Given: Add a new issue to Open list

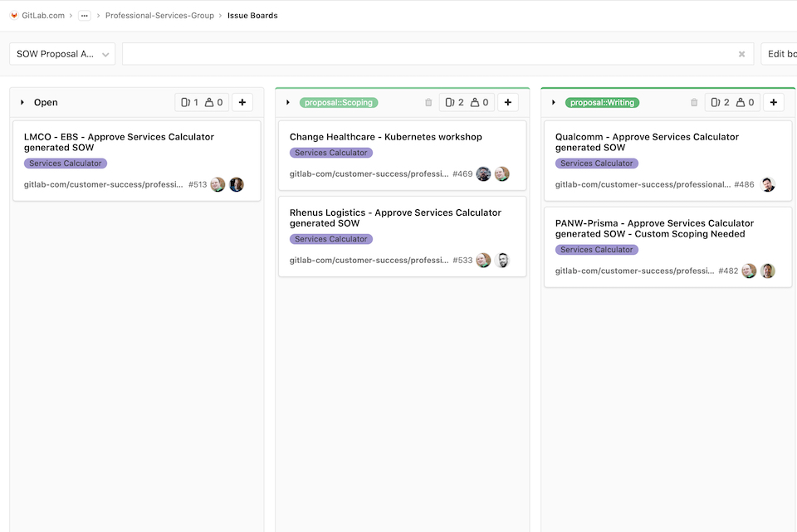Looking at the screenshot, I should (242, 102).
